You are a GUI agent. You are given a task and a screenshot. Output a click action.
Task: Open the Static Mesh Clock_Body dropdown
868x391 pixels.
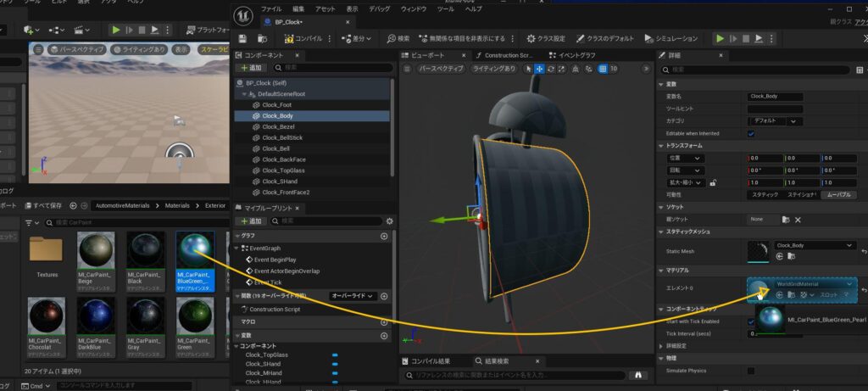coord(815,245)
